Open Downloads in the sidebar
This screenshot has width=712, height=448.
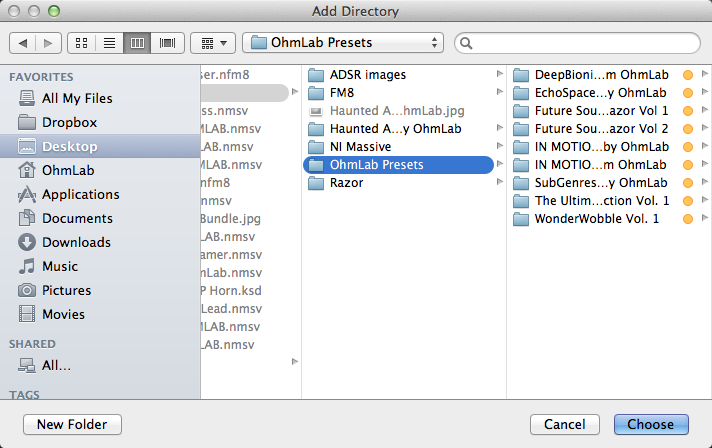click(100, 242)
